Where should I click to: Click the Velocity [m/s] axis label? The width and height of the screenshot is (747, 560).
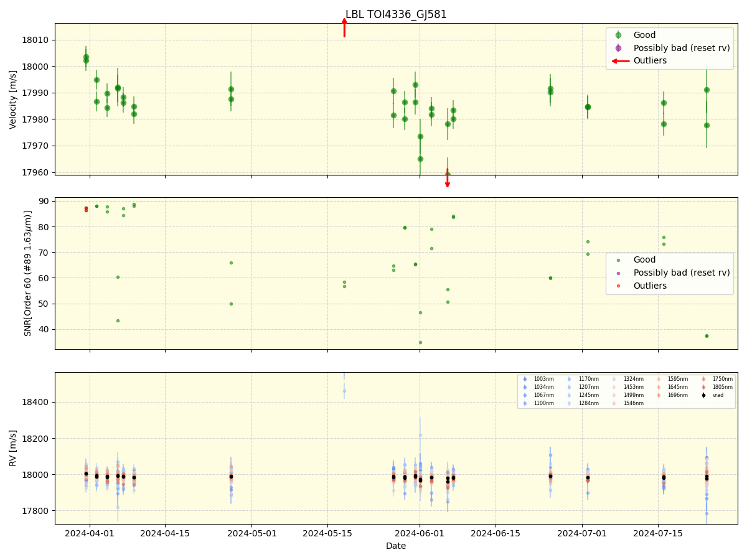[13, 100]
